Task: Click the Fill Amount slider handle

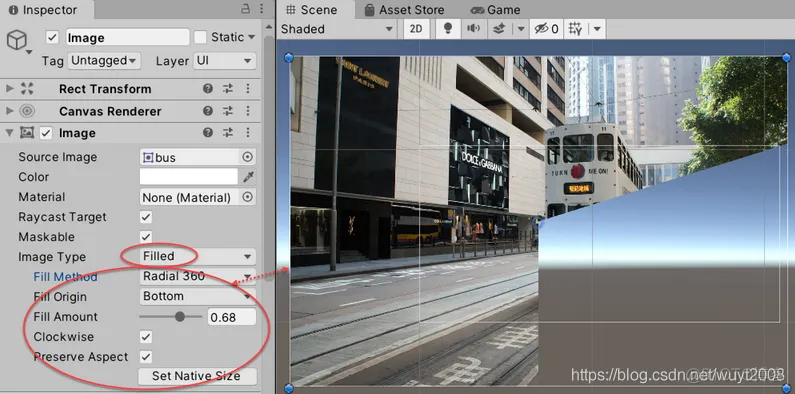Action: (x=179, y=317)
